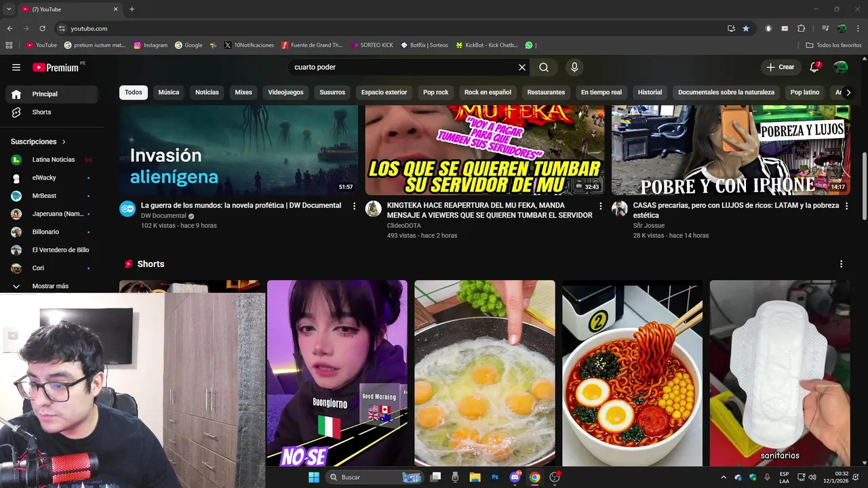Click the YouTube Premium logo
868x488 pixels.
pyautogui.click(x=56, y=67)
